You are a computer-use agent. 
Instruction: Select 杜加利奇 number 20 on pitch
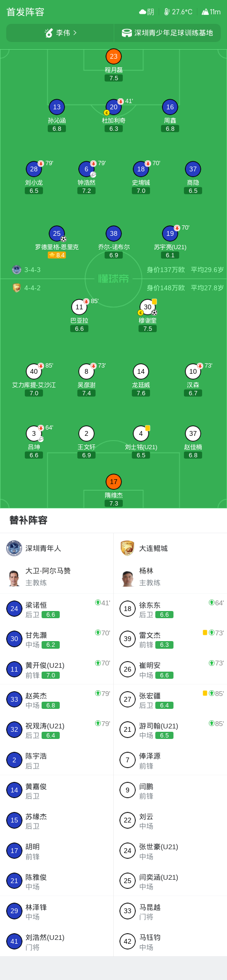[x=114, y=107]
